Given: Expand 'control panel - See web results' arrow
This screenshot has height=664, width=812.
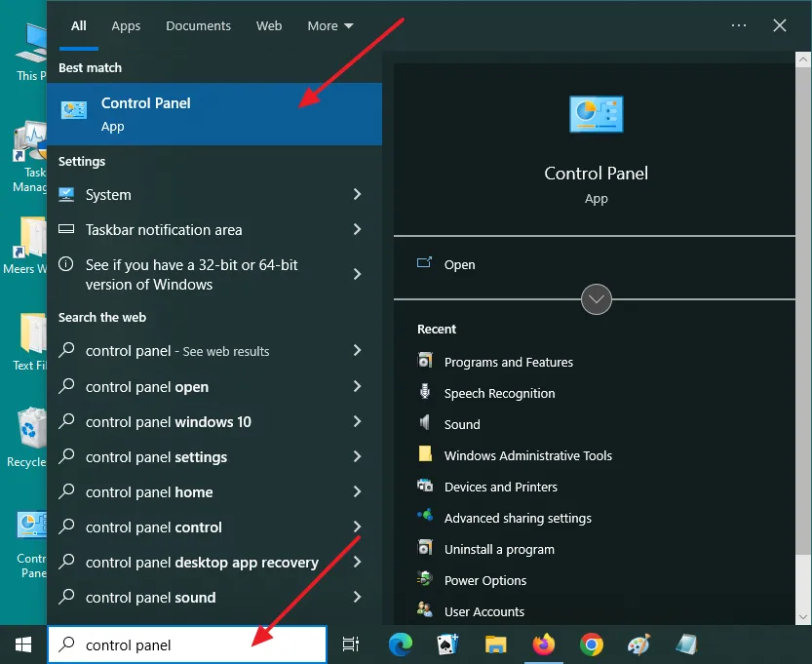Looking at the screenshot, I should (358, 351).
